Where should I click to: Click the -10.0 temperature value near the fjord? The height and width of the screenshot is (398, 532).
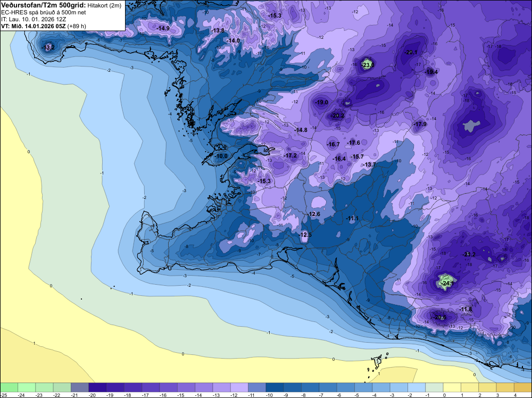click(221, 156)
